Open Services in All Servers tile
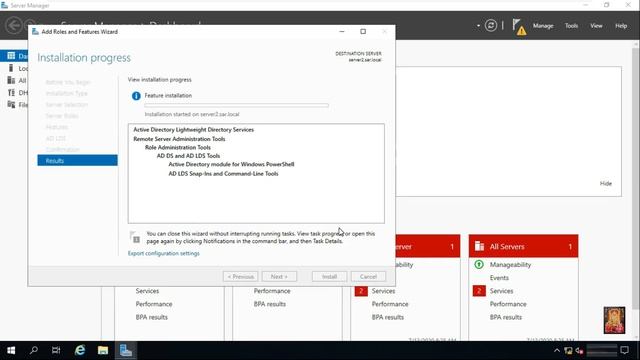Image resolution: width=640 pixels, height=360 pixels. (x=501, y=291)
